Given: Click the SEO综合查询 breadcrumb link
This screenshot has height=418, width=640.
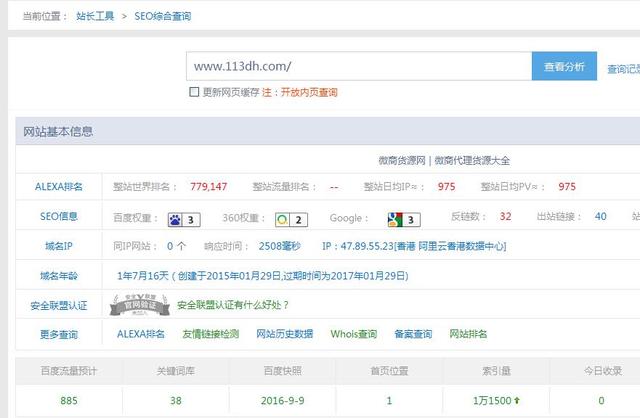Looking at the screenshot, I should click(162, 16).
